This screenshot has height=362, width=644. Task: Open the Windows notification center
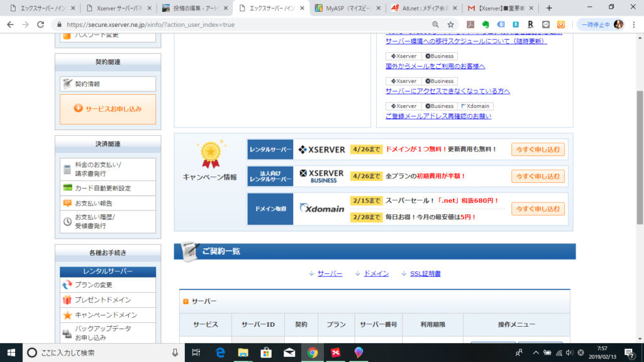tap(629, 353)
